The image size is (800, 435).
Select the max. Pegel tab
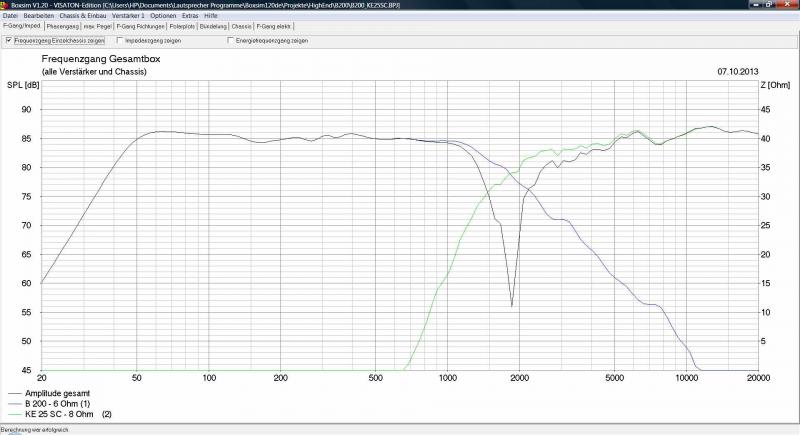(98, 26)
